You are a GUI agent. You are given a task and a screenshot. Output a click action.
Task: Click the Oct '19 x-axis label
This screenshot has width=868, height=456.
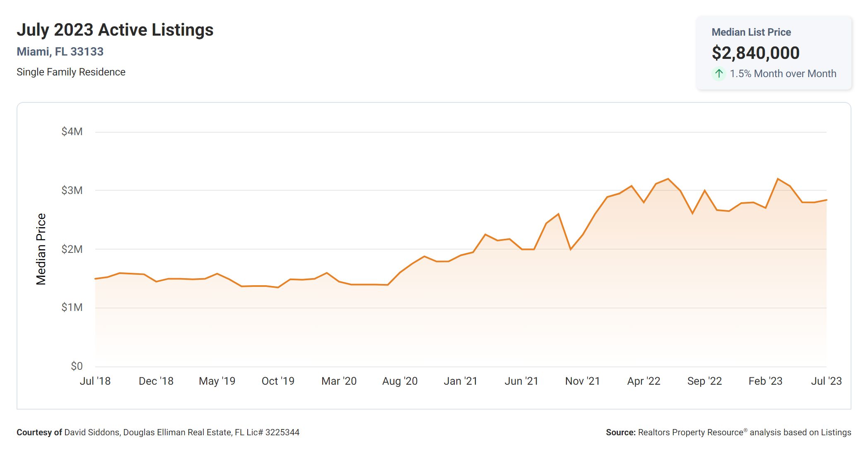point(278,381)
